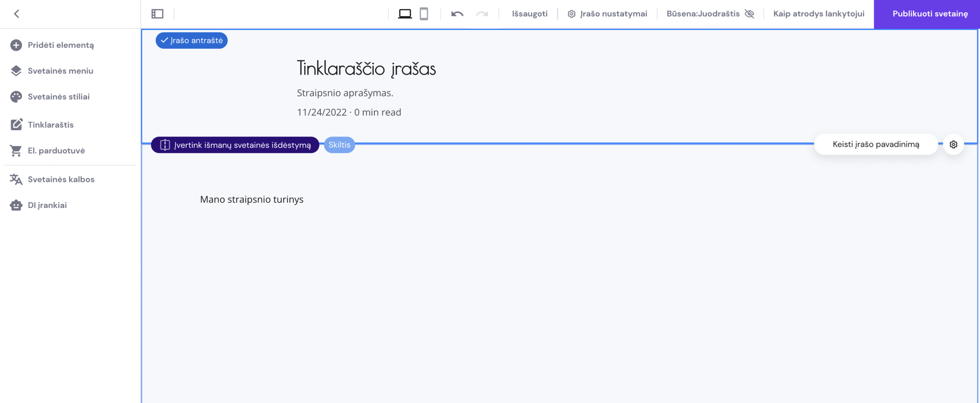
Task: Open Kaip atrodys lankytojui preview
Action: pyautogui.click(x=818, y=14)
